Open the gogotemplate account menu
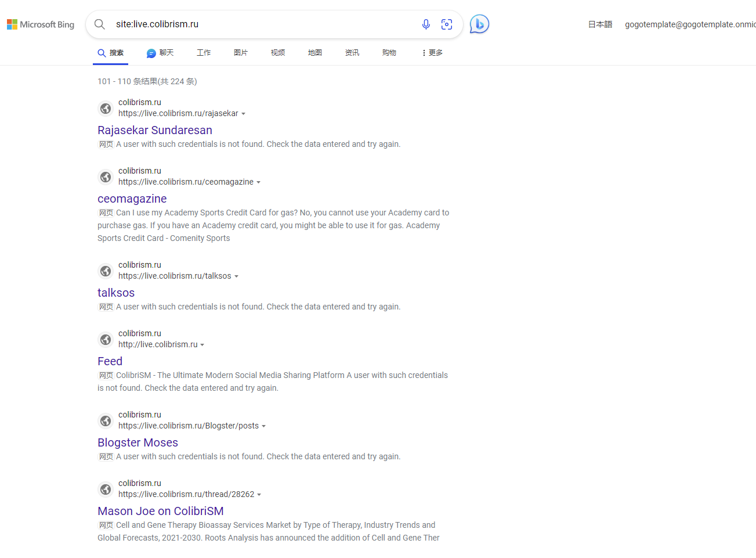This screenshot has height=558, width=756. click(x=690, y=24)
